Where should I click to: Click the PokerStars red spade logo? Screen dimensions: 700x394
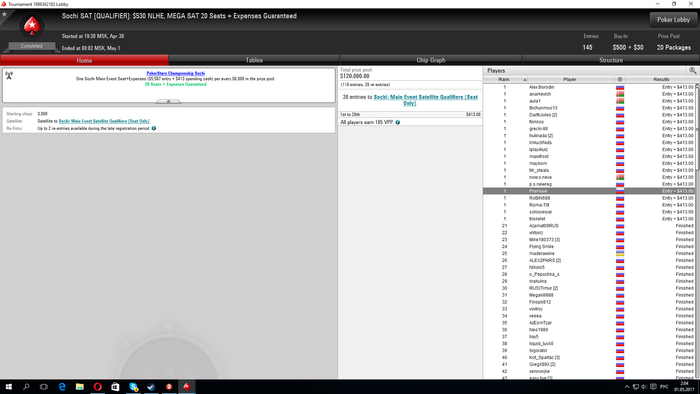tap(32, 26)
